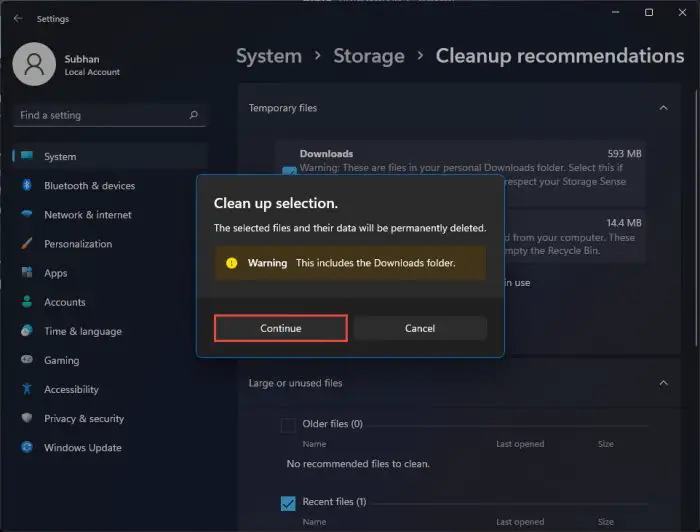This screenshot has height=532, width=700.
Task: Click the Personalization paintbrush icon
Action: tap(27, 244)
